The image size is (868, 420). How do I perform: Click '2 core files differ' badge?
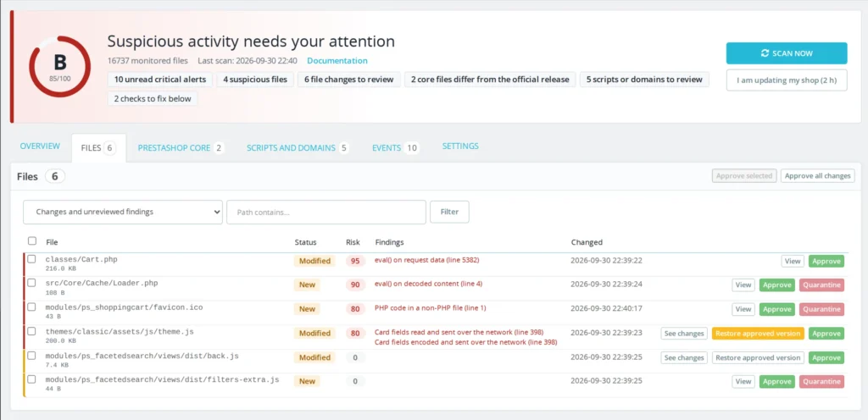click(x=490, y=80)
